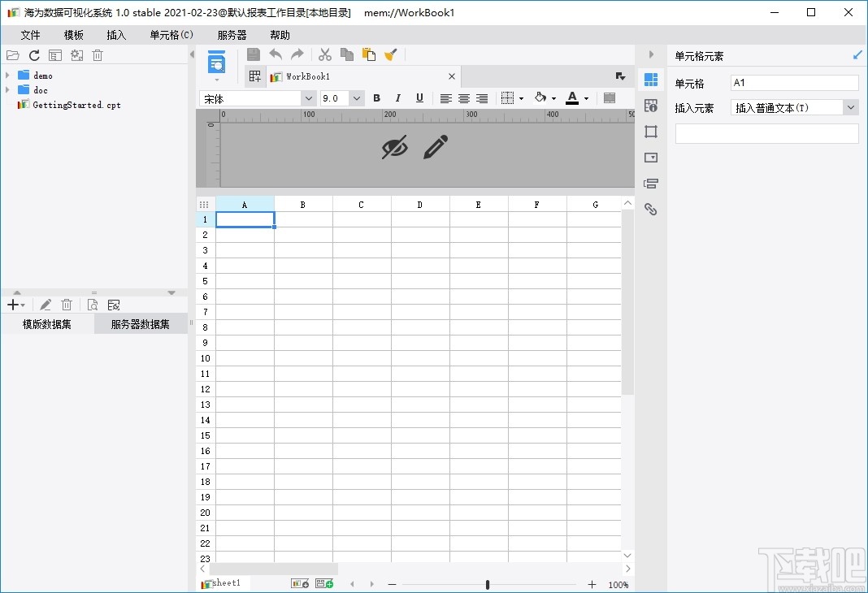Select column D header
Screen dimensions: 868x593
click(419, 205)
